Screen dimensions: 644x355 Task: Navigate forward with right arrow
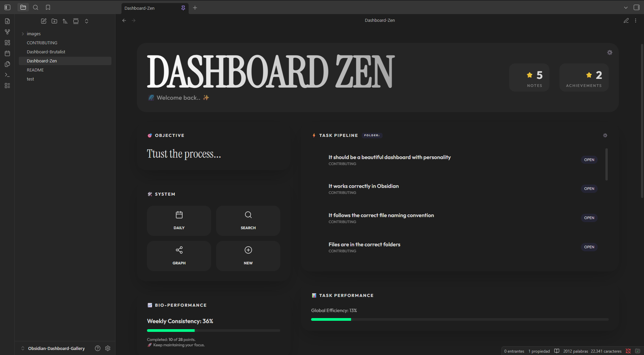[134, 20]
